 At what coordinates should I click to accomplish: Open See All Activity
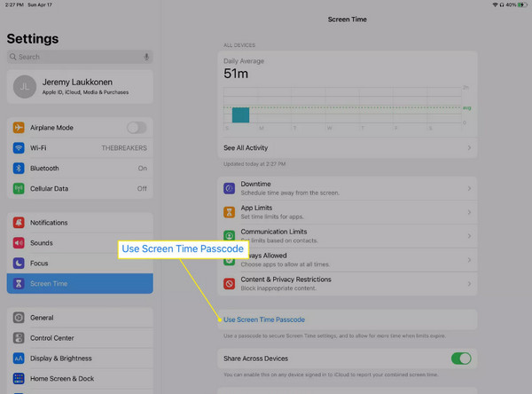coord(348,147)
